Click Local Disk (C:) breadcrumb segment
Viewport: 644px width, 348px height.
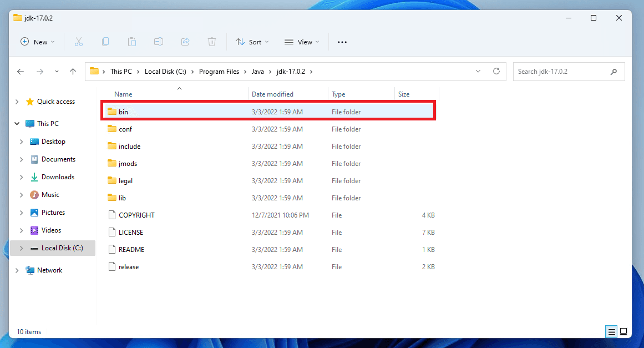point(165,72)
